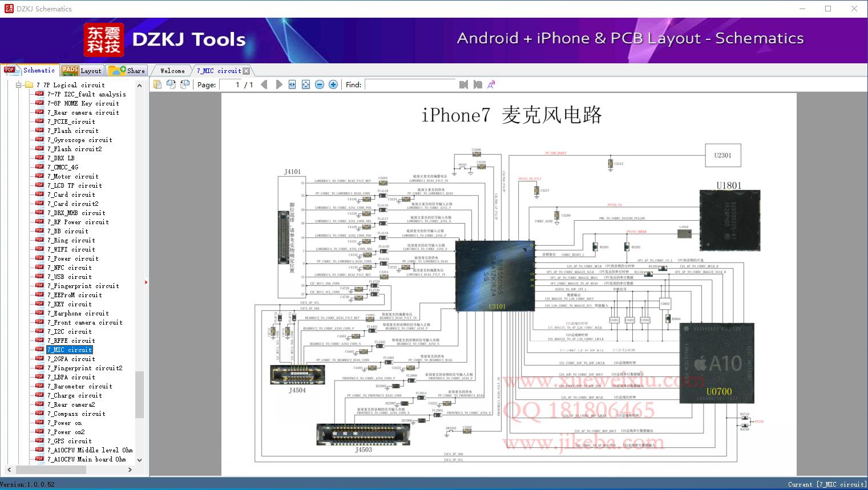Open 7_Rear camera circuit

83,112
